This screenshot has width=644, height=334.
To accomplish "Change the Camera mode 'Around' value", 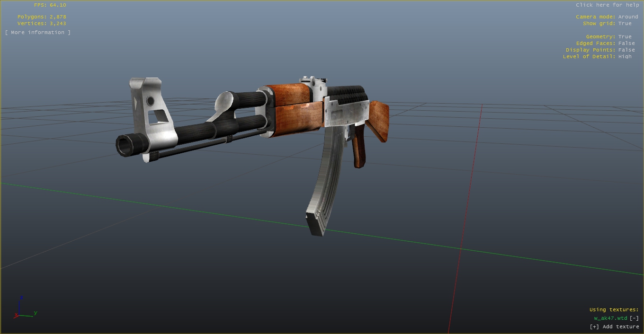I will coord(628,17).
